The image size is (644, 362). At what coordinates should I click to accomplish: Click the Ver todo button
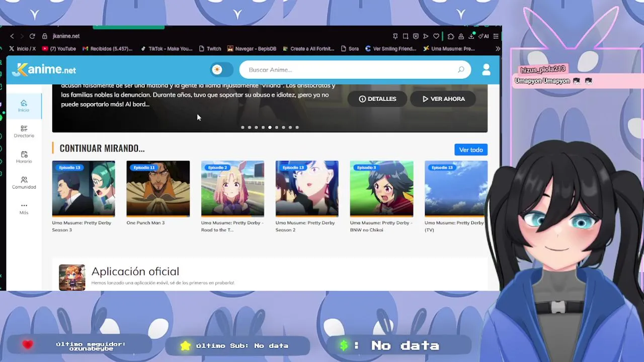[x=471, y=150]
